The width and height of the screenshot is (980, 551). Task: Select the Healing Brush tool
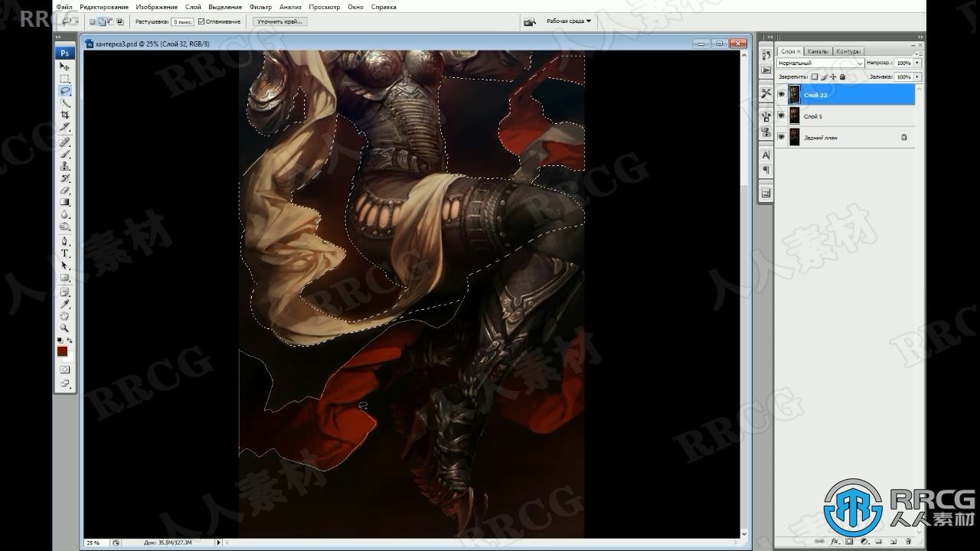[65, 142]
